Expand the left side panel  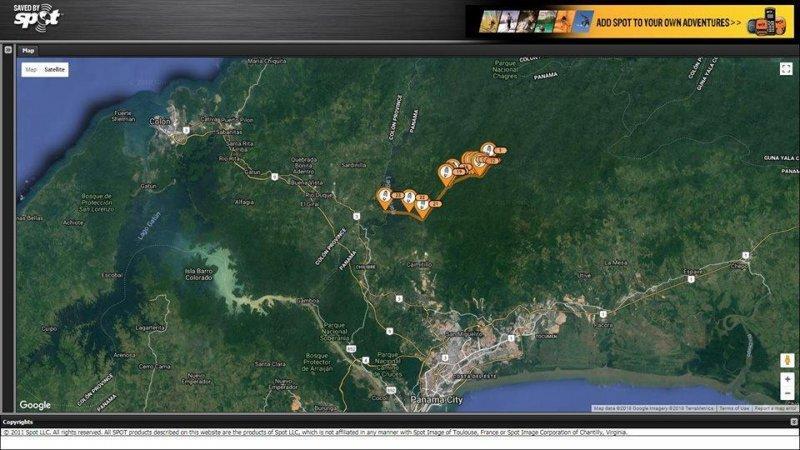pos(7,48)
